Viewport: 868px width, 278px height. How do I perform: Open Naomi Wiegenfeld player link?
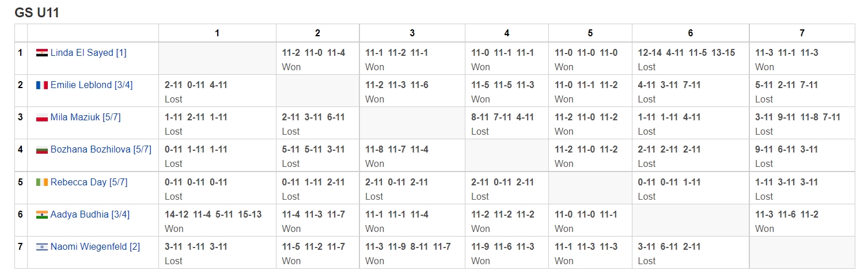(x=95, y=247)
